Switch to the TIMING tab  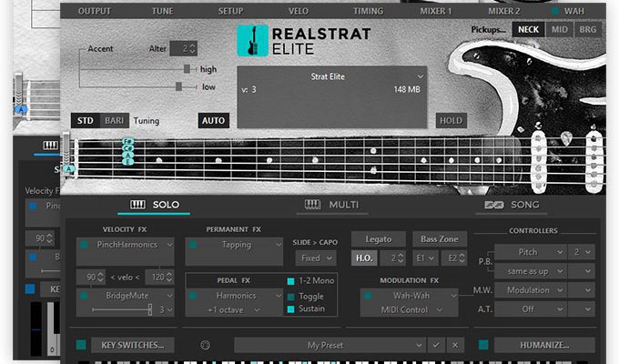click(x=368, y=11)
